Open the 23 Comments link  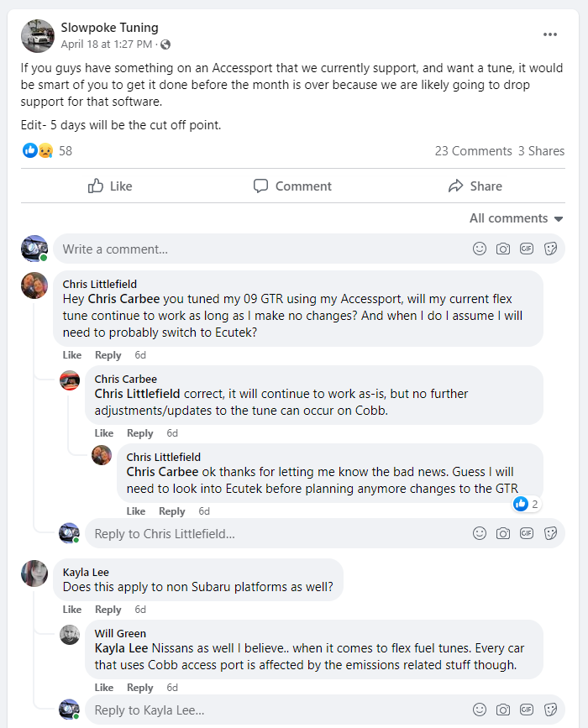click(473, 151)
